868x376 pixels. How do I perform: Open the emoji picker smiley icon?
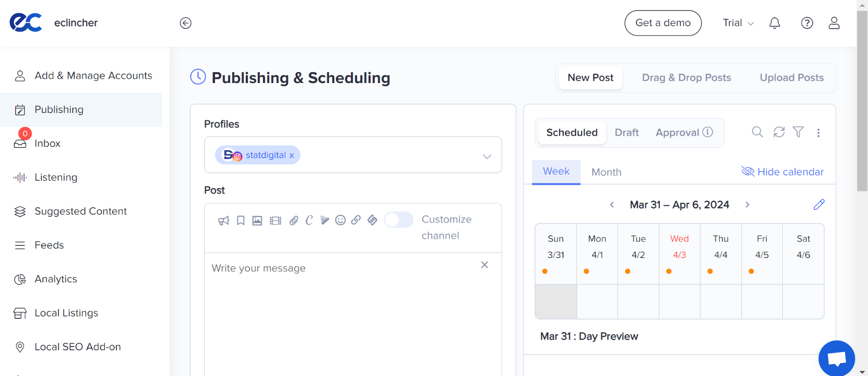click(340, 221)
